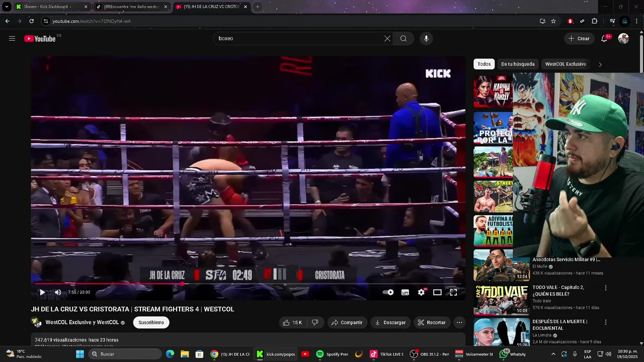This screenshot has width=644, height=362.
Task: Open the tab search dropdown arrow
Action: pyautogui.click(x=7, y=7)
